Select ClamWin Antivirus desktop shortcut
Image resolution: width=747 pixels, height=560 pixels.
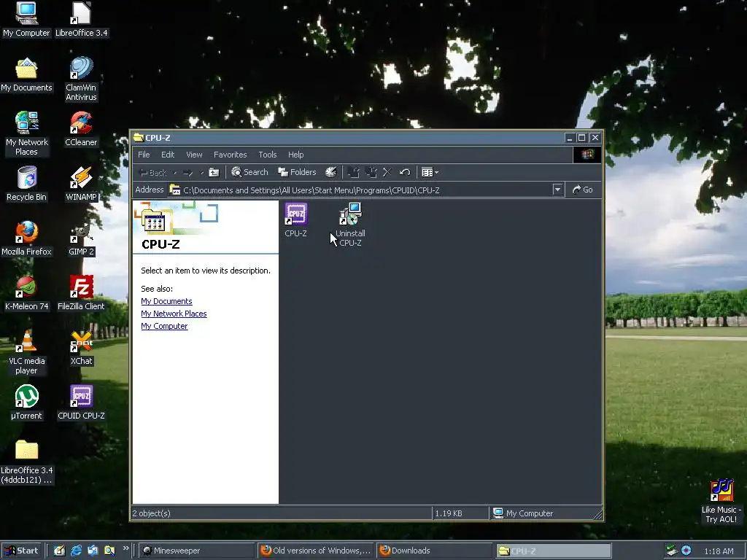click(x=81, y=79)
